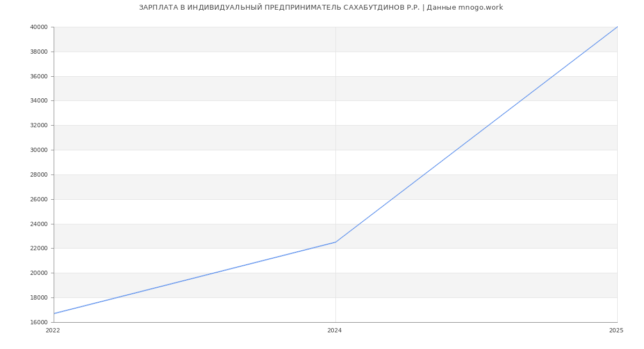Select the 40000 y-axis label

coord(40,27)
